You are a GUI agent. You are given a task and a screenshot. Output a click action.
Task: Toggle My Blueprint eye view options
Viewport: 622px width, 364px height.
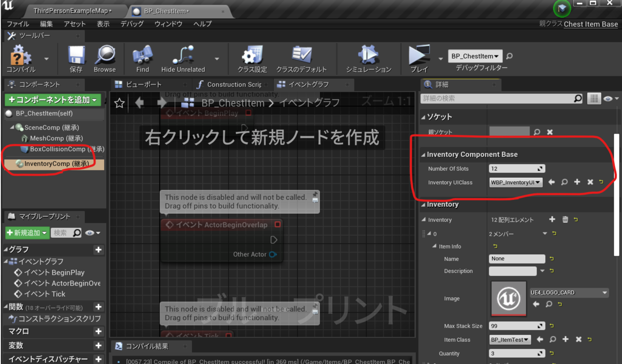[94, 233]
